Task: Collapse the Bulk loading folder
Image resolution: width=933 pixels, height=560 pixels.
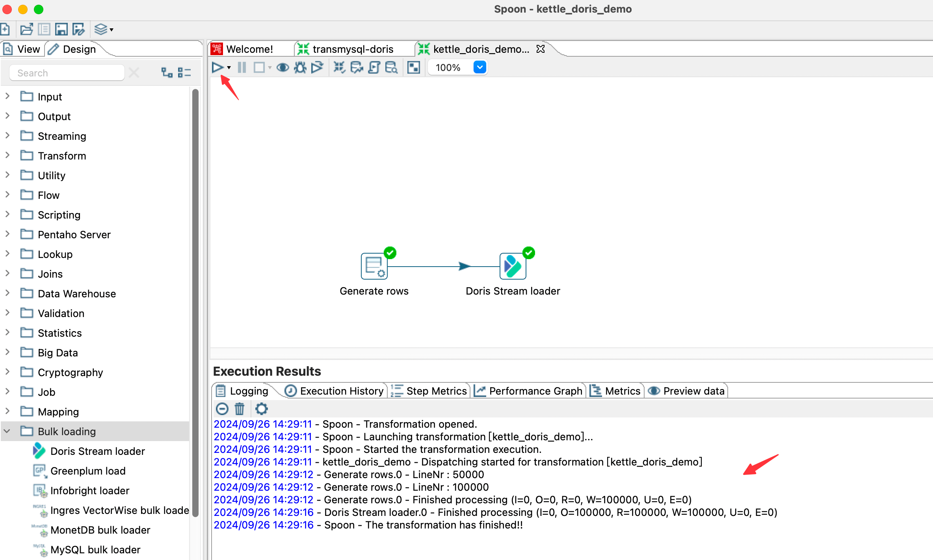Action: coord(7,431)
